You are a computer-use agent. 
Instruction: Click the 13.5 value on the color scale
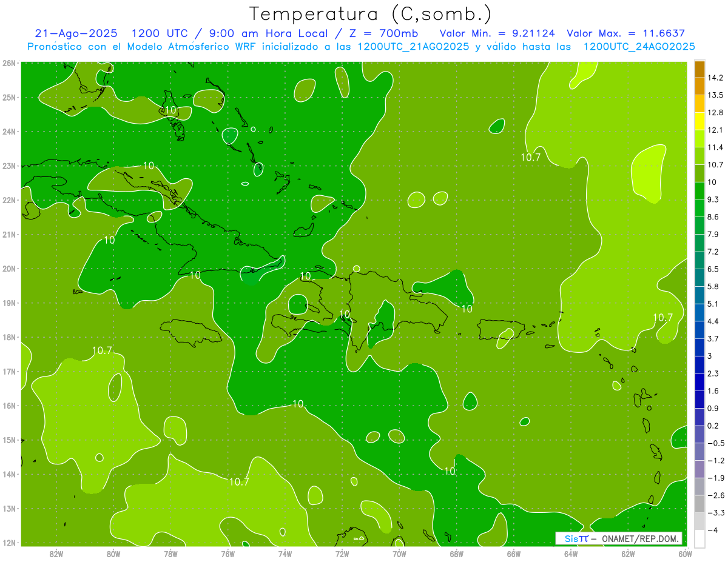coord(715,95)
